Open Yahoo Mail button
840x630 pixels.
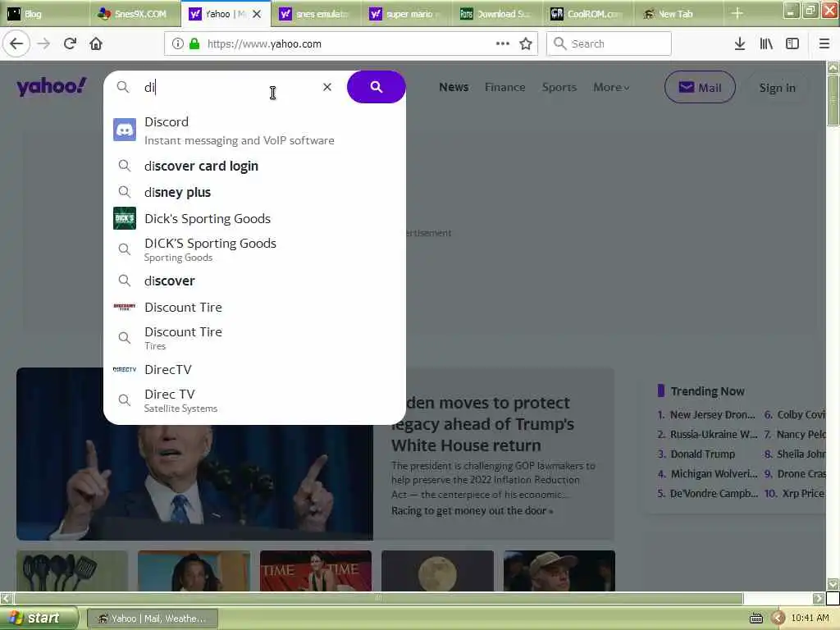[700, 87]
